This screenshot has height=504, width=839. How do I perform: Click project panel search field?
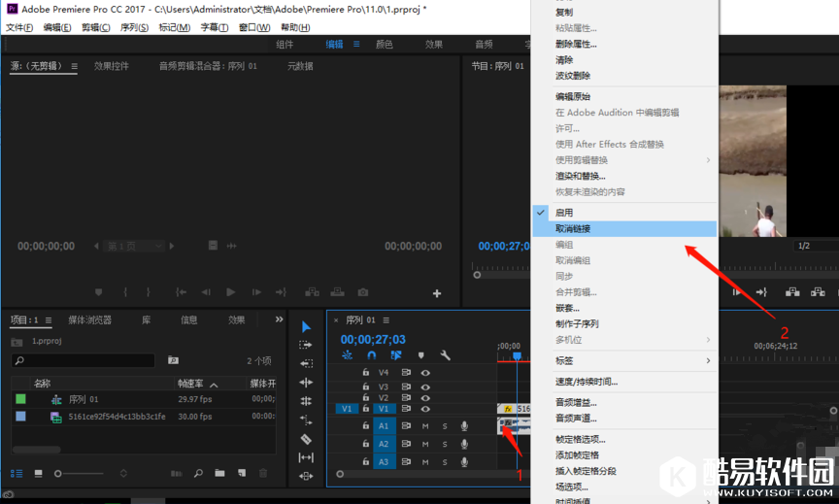[x=83, y=360]
